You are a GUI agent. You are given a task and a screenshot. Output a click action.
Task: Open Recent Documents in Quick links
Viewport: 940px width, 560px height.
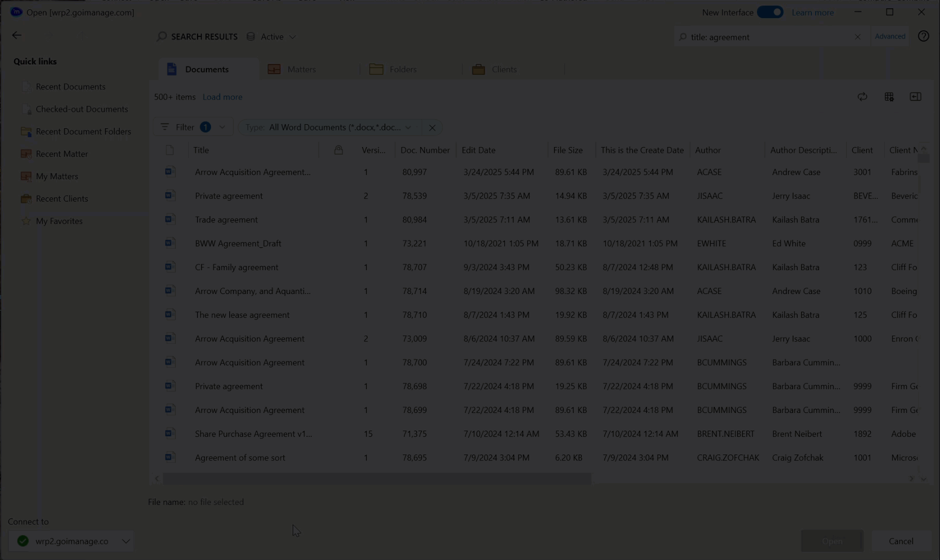click(x=70, y=87)
